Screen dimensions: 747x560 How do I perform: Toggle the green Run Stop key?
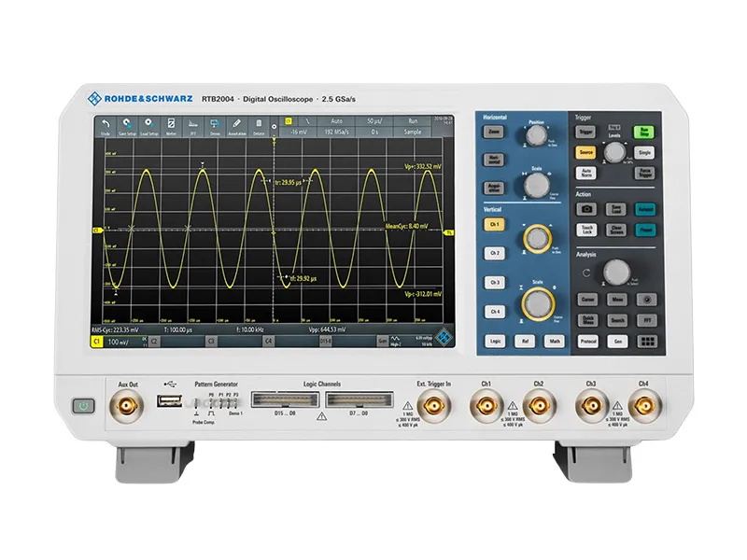click(643, 132)
